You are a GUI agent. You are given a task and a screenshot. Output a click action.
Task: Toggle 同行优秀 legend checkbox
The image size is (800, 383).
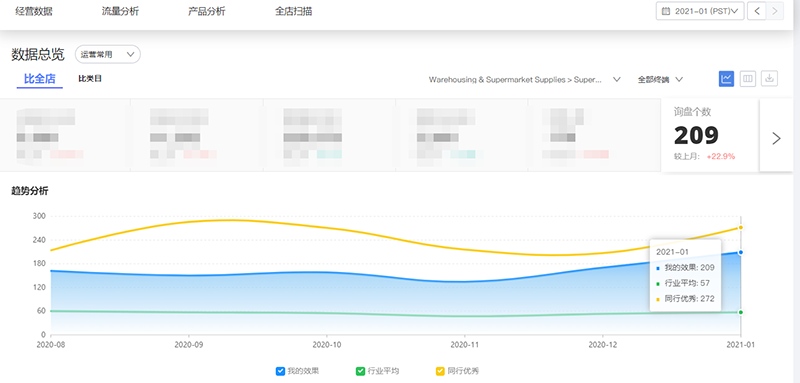point(440,371)
